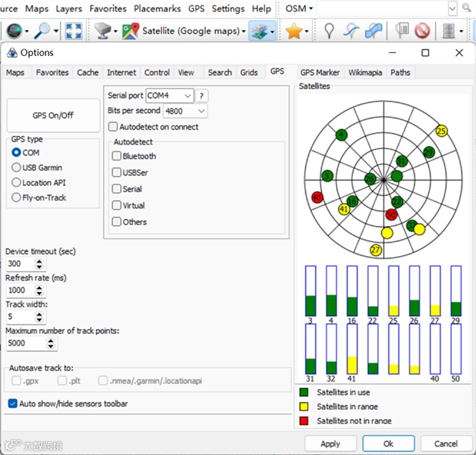Click the green Satellites in use swatch
The height and width of the screenshot is (455, 476).
304,392
